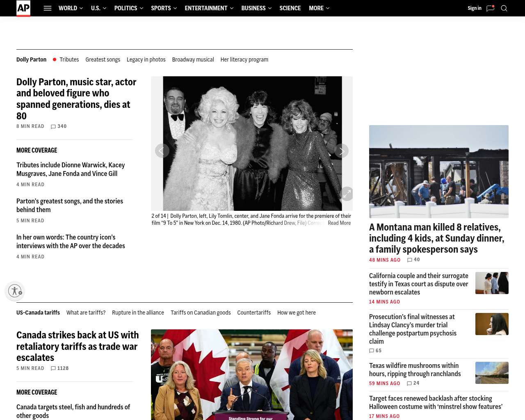The width and height of the screenshot is (525, 420).
Task: Open Lindsay Clancy trial thumbnail
Action: (x=492, y=324)
